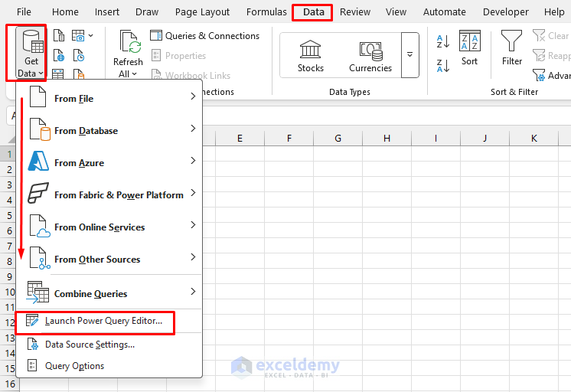571x392 pixels.
Task: Select row 1 header
Action: [x=8, y=154]
